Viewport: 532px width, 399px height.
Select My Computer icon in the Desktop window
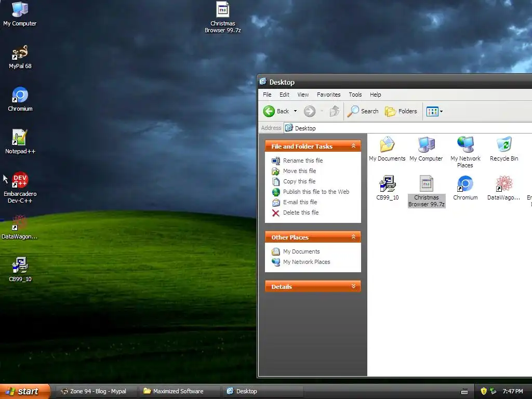tap(426, 149)
